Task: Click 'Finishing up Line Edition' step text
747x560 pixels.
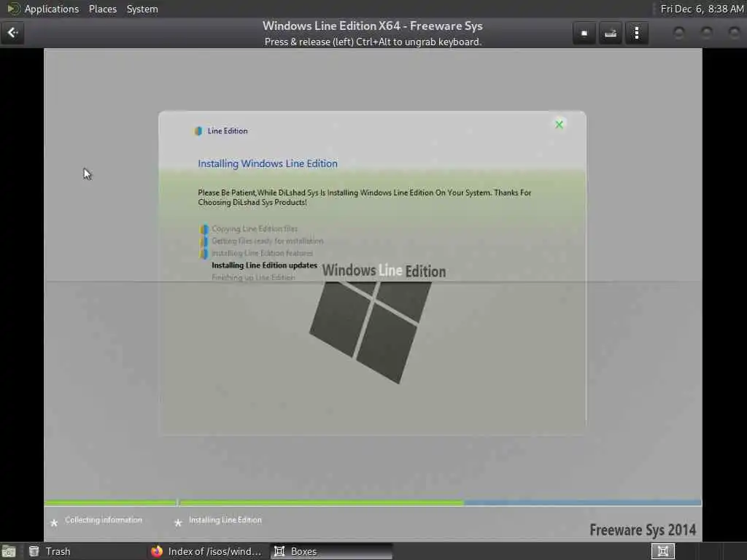Action: coord(253,278)
